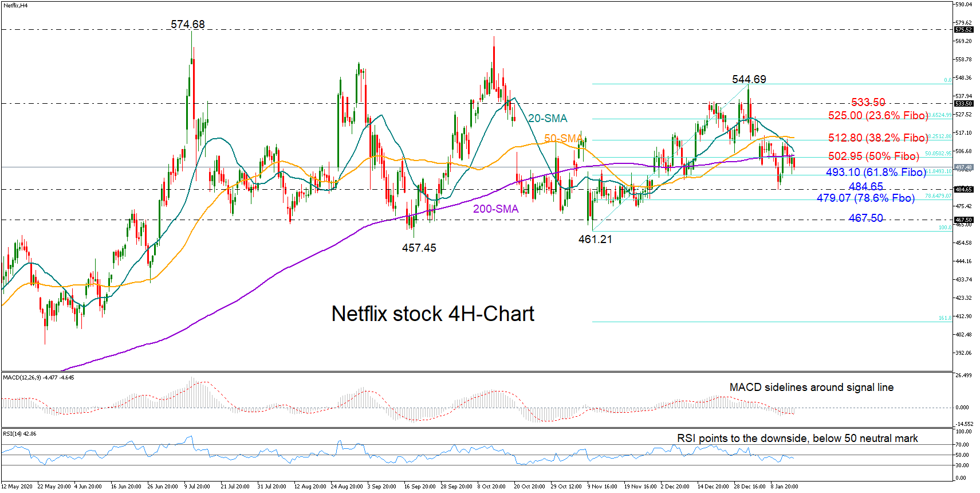980x493 pixels.
Task: Click the "Netflix stock 4H-Chart" title
Action: pos(433,314)
